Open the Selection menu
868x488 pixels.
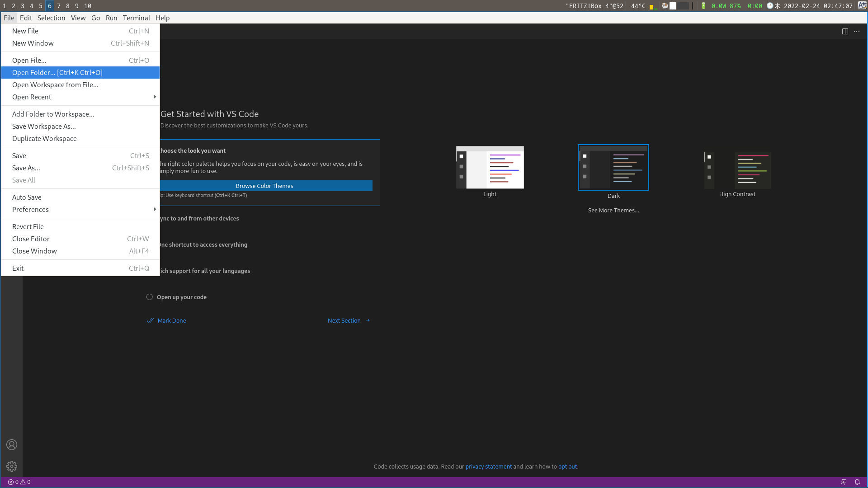[51, 18]
